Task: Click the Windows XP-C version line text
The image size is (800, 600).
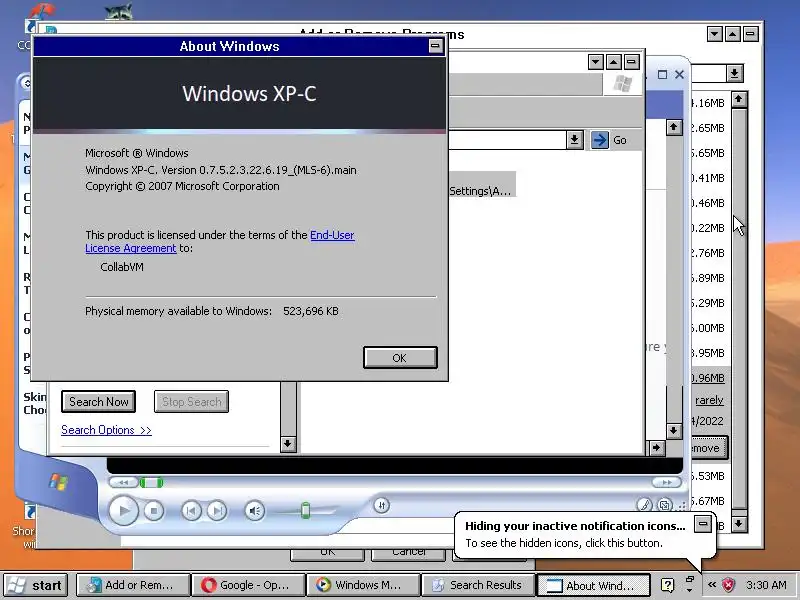Action: click(220, 170)
